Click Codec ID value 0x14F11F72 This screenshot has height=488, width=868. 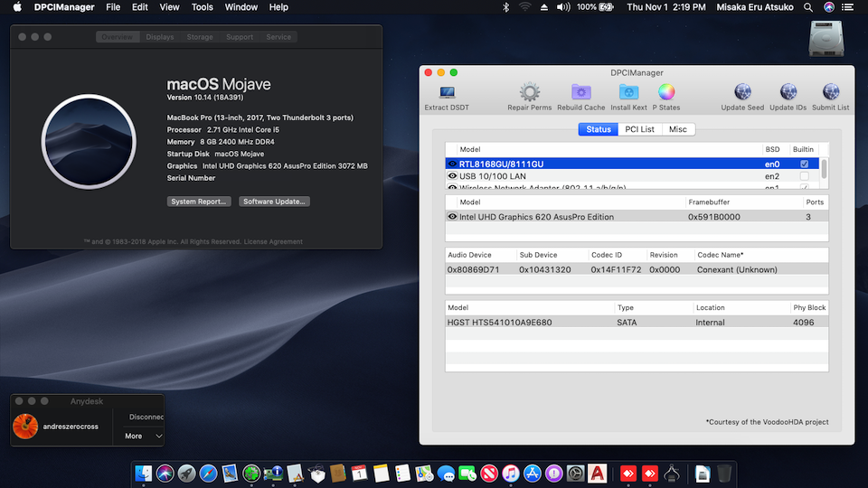coord(616,269)
